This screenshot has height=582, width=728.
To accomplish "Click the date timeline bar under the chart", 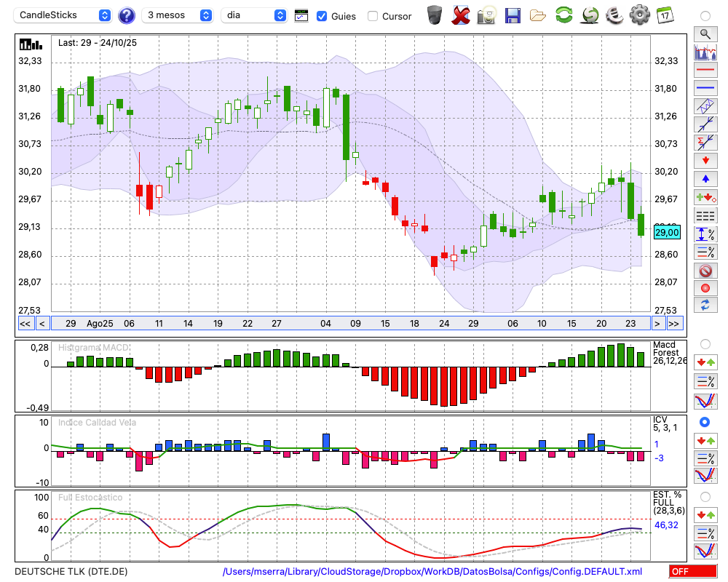I will tap(349, 324).
